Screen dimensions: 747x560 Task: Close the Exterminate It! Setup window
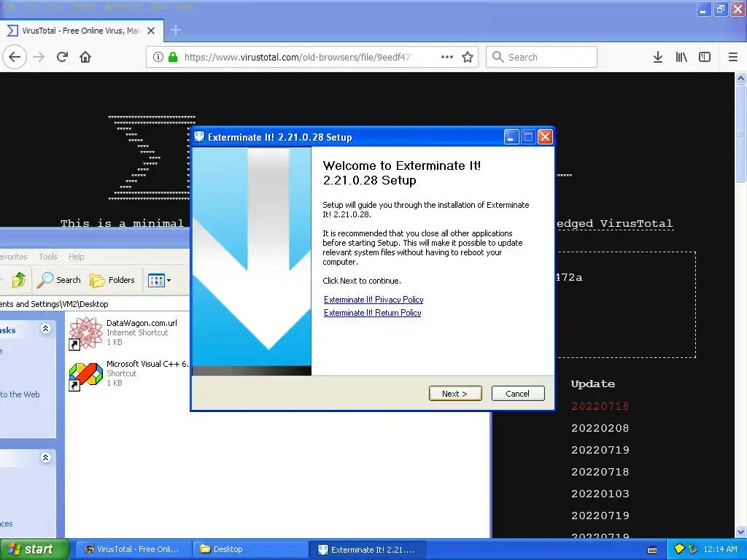pos(545,137)
